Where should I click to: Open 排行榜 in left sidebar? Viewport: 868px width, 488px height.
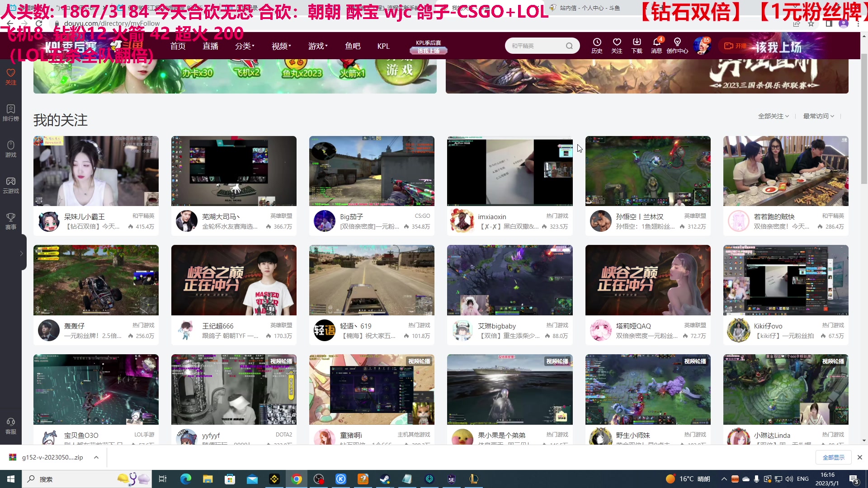coord(11,113)
